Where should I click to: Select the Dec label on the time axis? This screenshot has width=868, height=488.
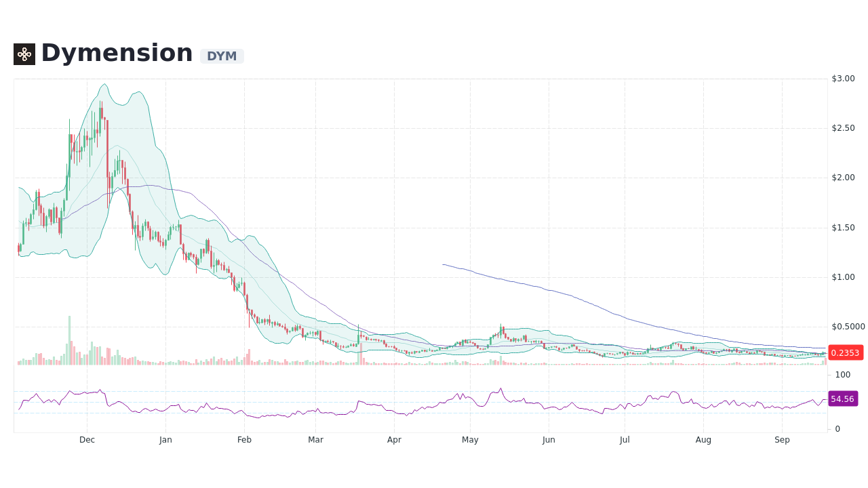pyautogui.click(x=87, y=440)
